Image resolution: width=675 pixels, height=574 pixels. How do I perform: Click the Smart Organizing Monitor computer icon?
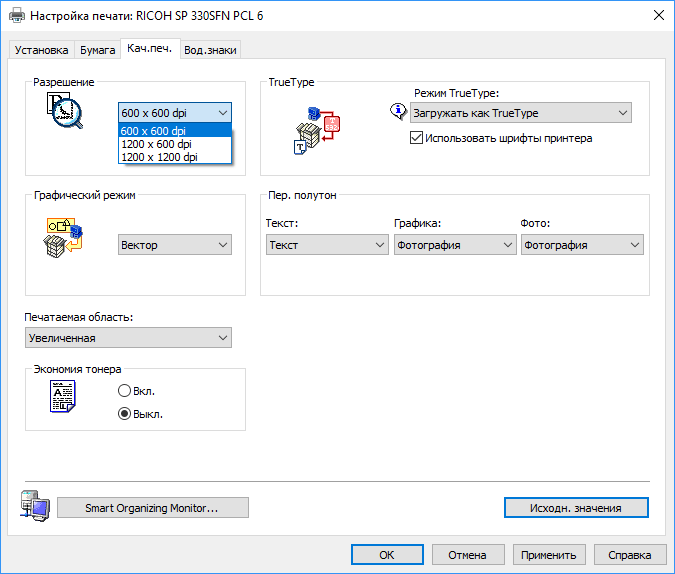(34, 507)
